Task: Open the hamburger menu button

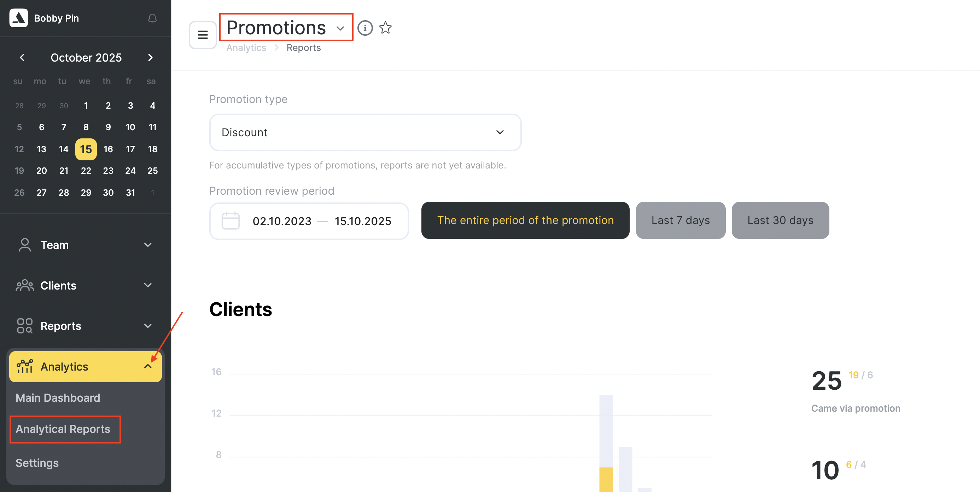Action: 203,35
